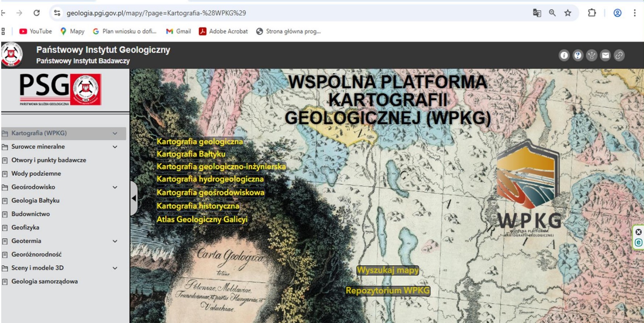Open the Atlas Geologiczny Galicyi link
The width and height of the screenshot is (644, 323).
coord(202,220)
